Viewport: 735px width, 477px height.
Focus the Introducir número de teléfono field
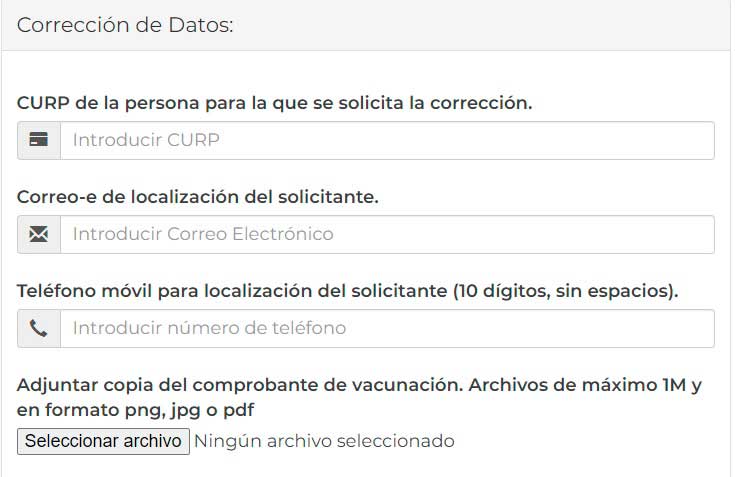click(387, 328)
